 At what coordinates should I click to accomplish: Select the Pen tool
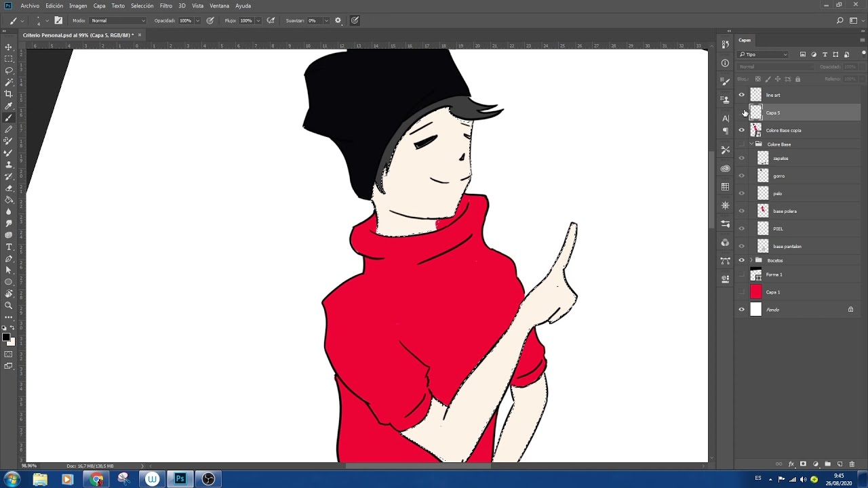point(9,258)
